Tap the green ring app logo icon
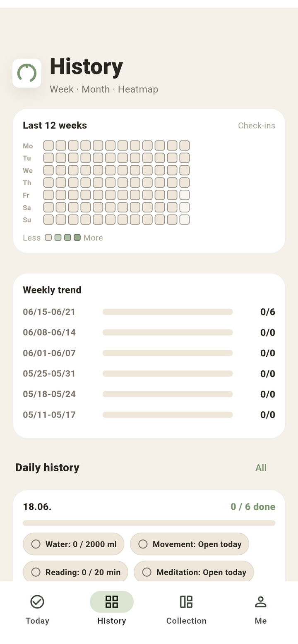 coord(27,73)
